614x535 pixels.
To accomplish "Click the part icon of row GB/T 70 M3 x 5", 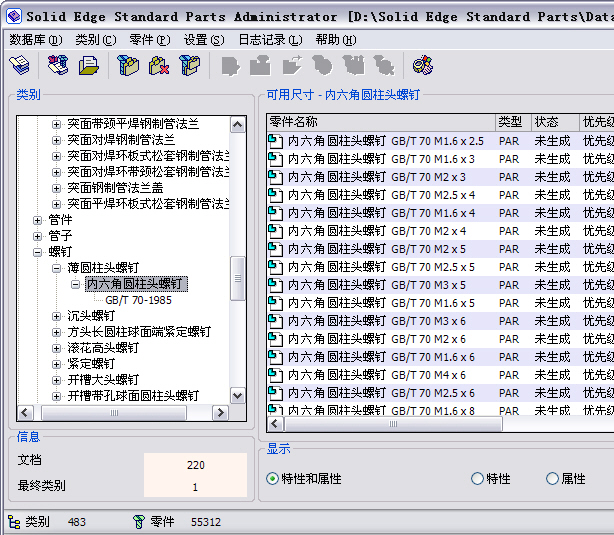I will 276,285.
